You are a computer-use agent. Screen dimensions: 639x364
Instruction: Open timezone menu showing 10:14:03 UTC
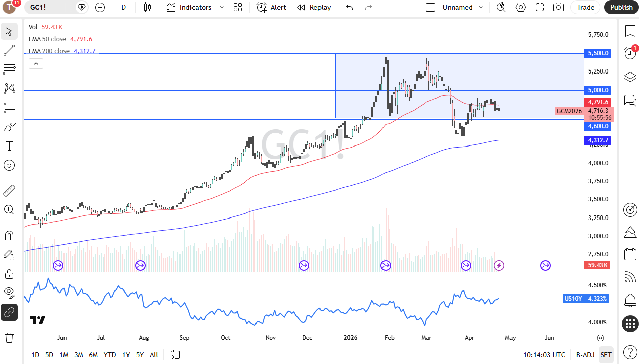pyautogui.click(x=544, y=355)
